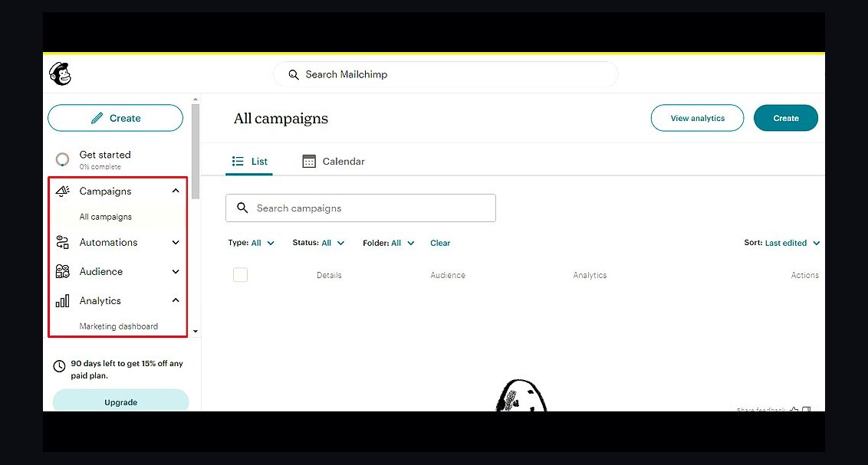Click the Audience sidebar label
This screenshot has height=465, width=868.
pos(100,271)
